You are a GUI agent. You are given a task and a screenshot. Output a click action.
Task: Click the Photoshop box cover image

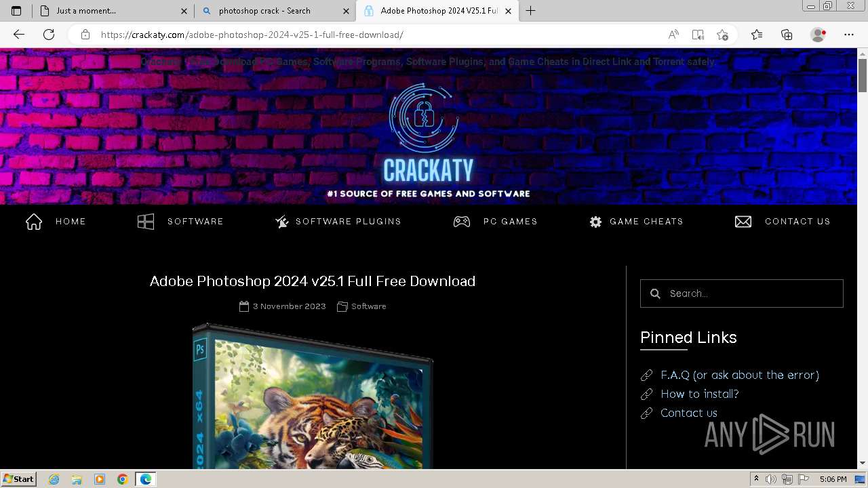click(313, 396)
